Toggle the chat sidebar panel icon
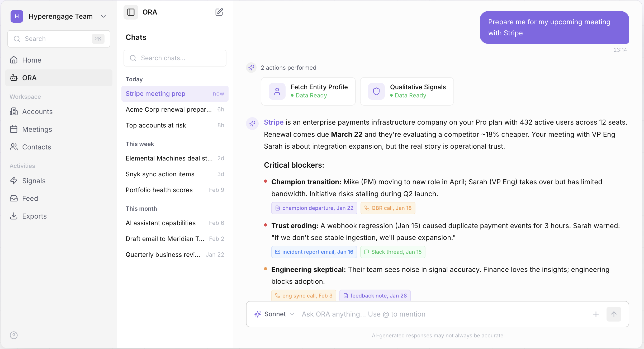This screenshot has width=644, height=349. tap(131, 12)
